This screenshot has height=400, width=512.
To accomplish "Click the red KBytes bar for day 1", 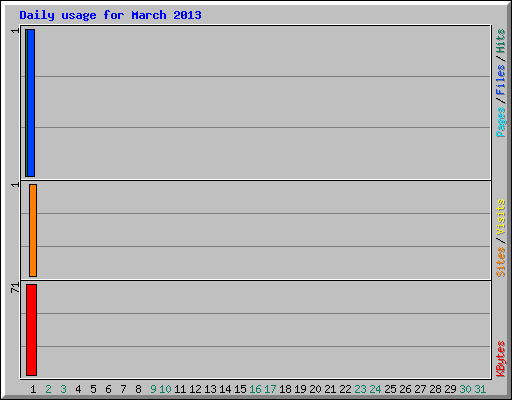I will pyautogui.click(x=31, y=330).
